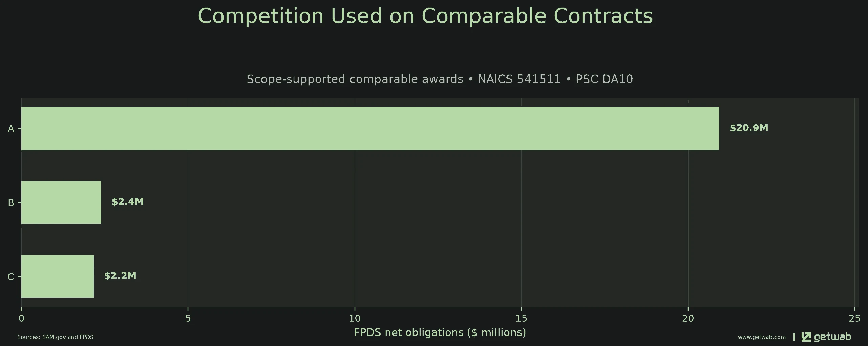The height and width of the screenshot is (346, 868).
Task: Select the bar for category A
Action: (x=370, y=128)
